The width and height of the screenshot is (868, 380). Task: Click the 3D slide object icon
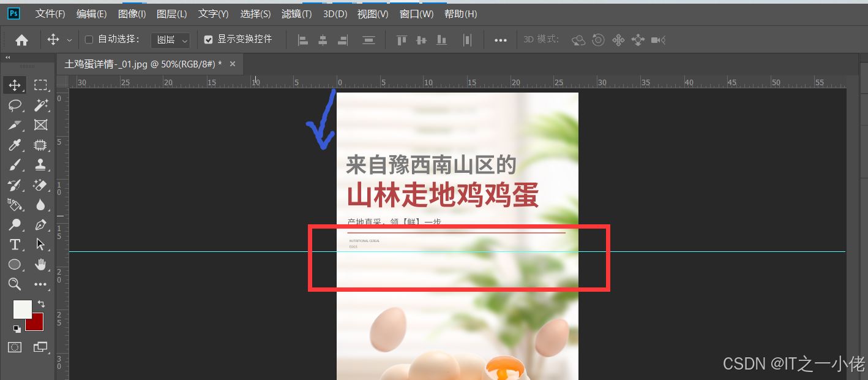click(638, 40)
